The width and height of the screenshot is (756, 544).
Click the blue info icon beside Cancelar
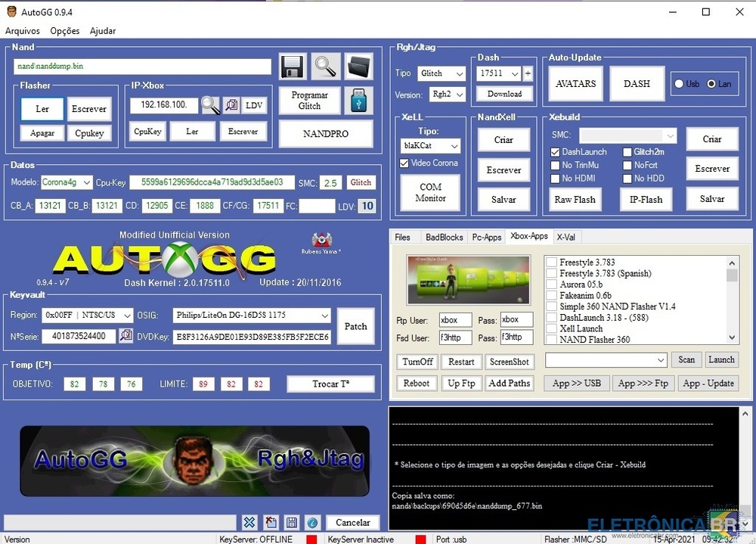[311, 522]
